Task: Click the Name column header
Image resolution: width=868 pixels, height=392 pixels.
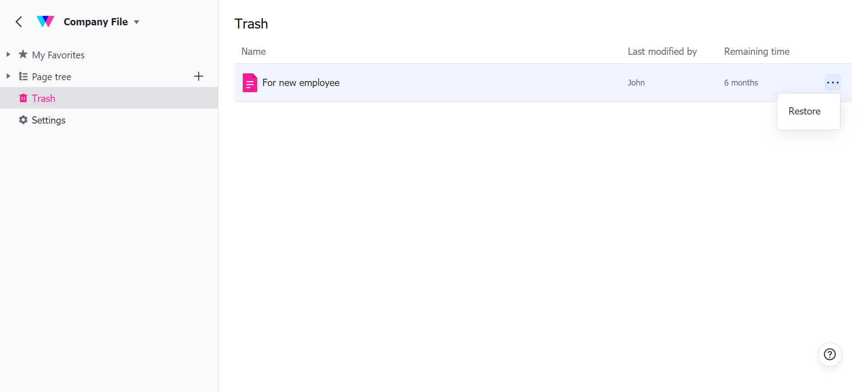Action: pyautogui.click(x=253, y=52)
